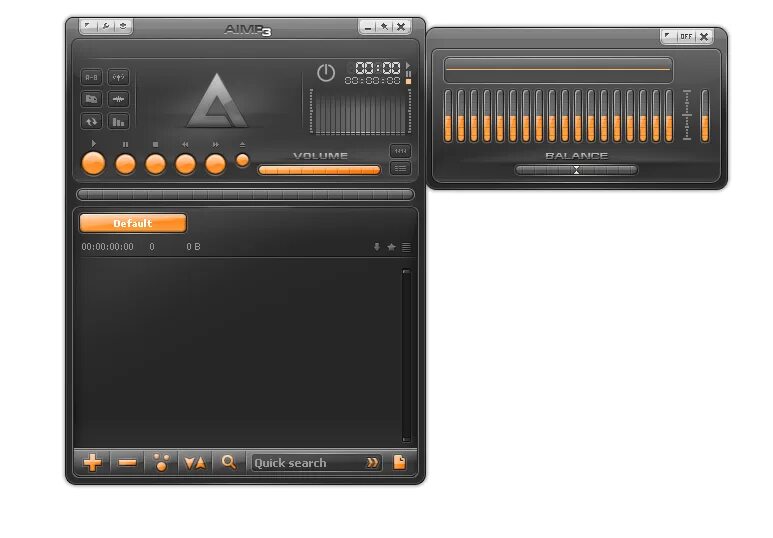Toggle the equalizer OFF switch
Image resolution: width=773 pixels, height=538 pixels.
coord(686,36)
